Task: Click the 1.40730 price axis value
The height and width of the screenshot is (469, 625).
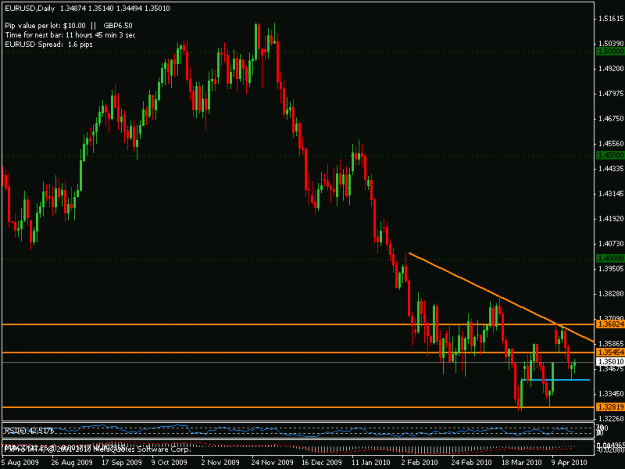Action: (611, 243)
